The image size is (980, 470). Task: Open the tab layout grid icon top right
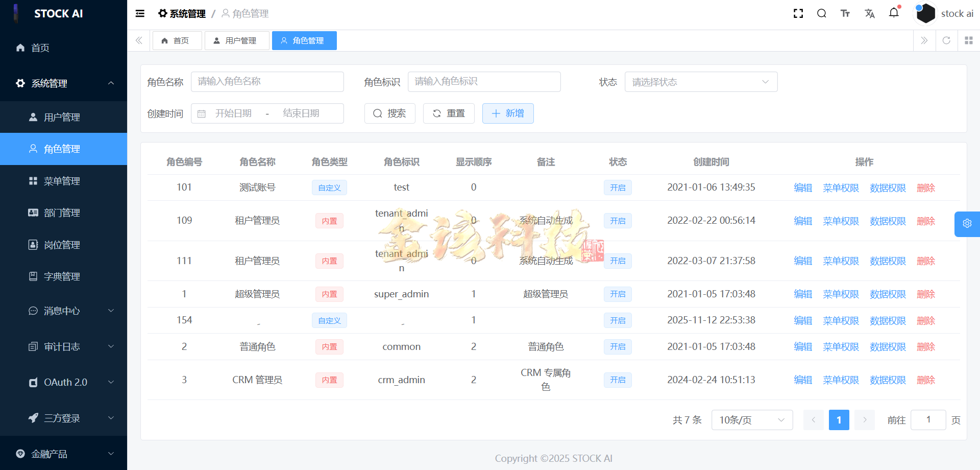968,40
